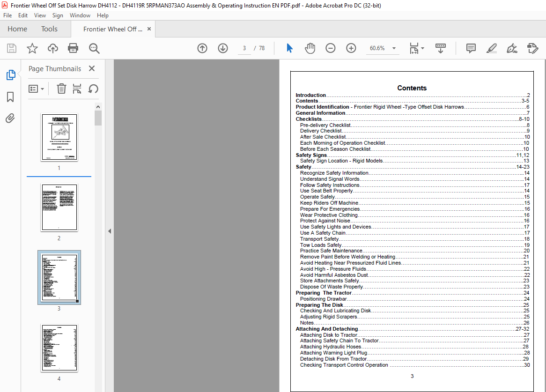Open the Window menu
Screen dimensions: 546x392
[x=80, y=15]
